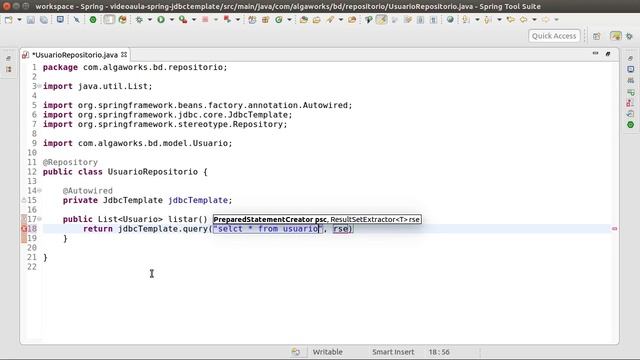Click the Last Edit Location icon
This screenshot has width=640, height=360.
pos(511,20)
